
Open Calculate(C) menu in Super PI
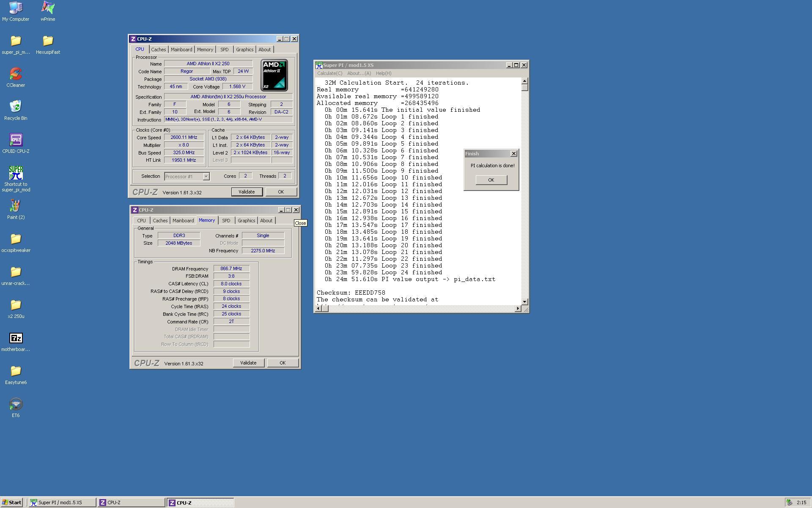tap(330, 73)
